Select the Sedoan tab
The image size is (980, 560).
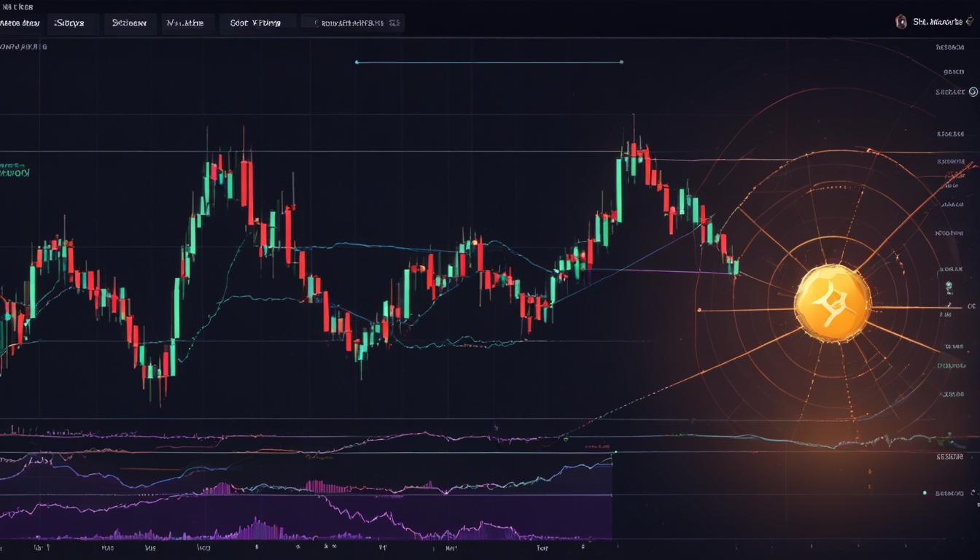click(x=130, y=23)
